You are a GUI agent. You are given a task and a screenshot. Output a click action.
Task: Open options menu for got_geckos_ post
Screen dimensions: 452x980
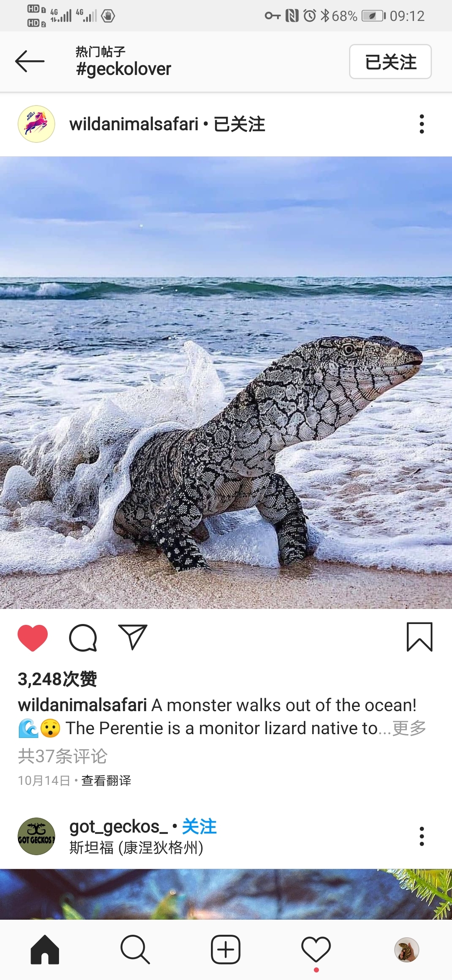[421, 836]
